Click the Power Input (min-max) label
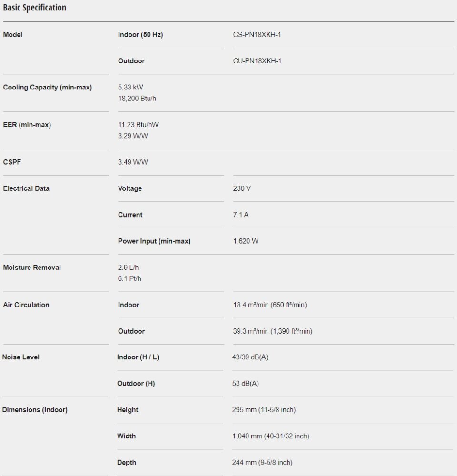 pyautogui.click(x=154, y=241)
